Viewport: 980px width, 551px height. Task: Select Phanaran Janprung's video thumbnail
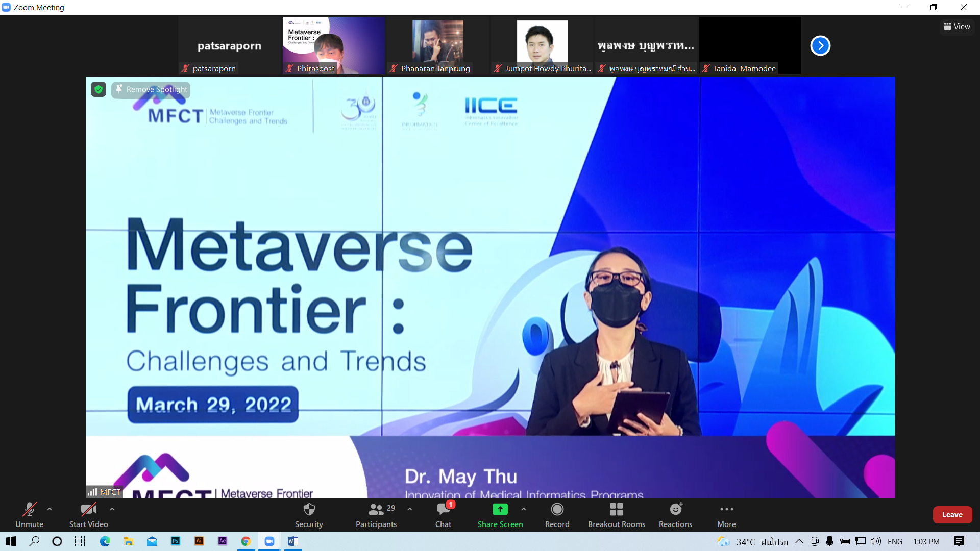437,46
